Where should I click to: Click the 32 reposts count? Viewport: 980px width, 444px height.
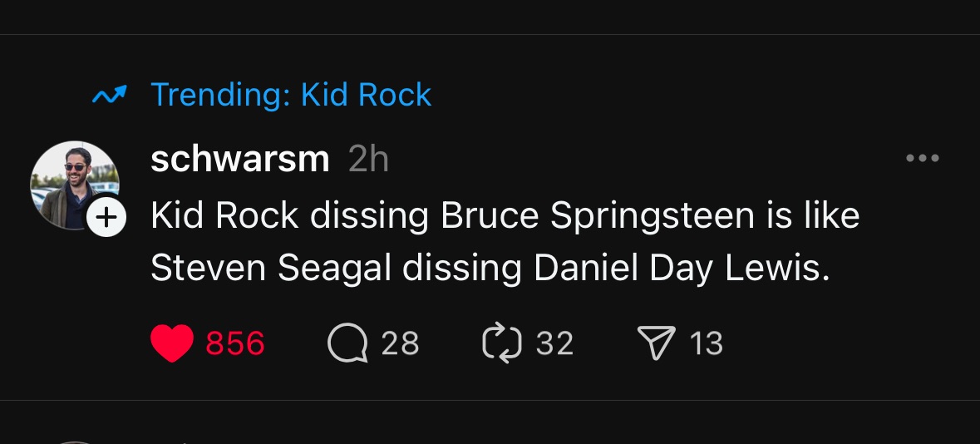point(554,343)
